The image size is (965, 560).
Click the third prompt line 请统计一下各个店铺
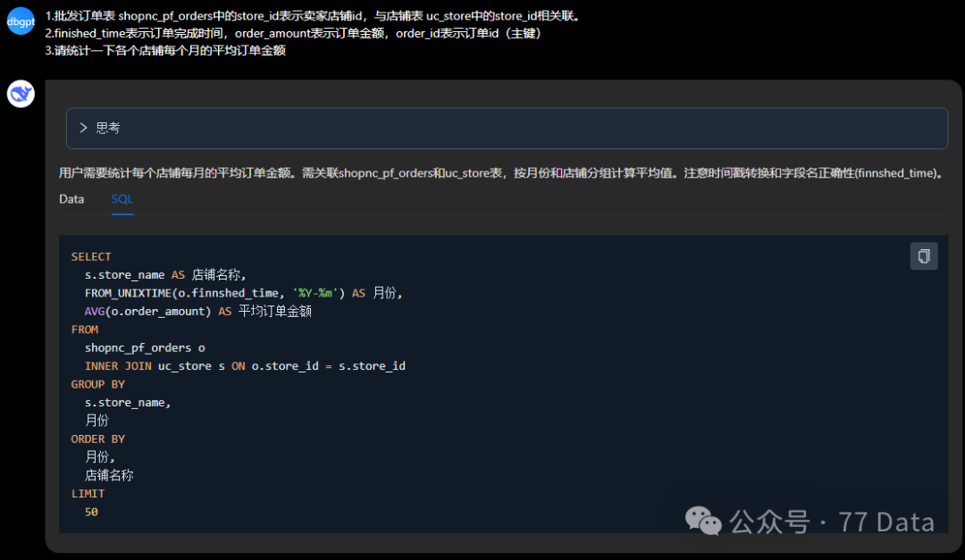pos(165,50)
